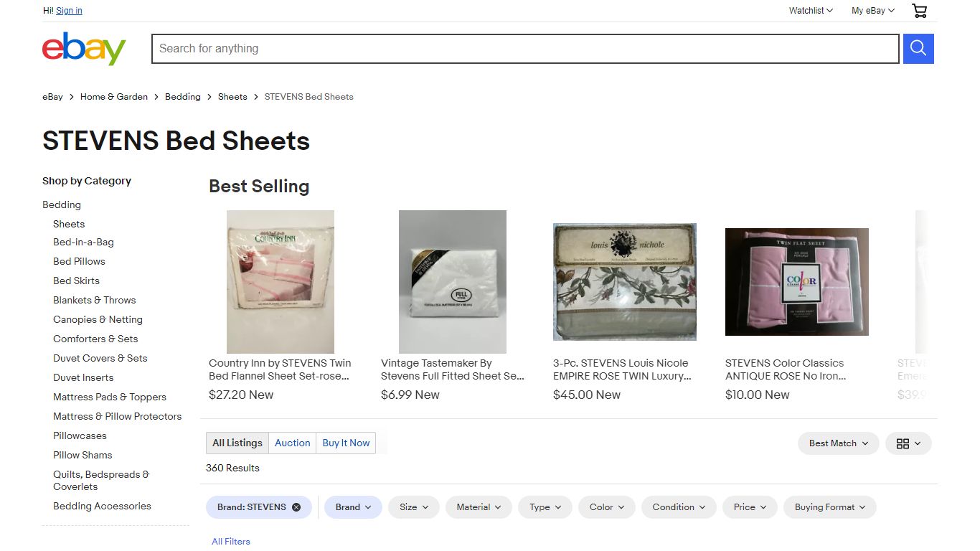This screenshot has height=551, width=980.
Task: Open the Bedding category in sidebar
Action: pos(62,205)
